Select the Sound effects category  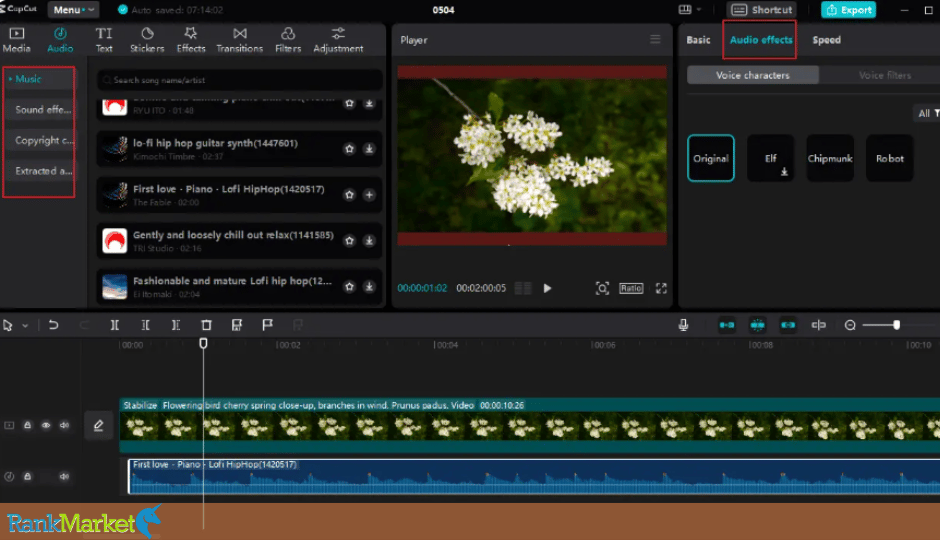(40, 110)
